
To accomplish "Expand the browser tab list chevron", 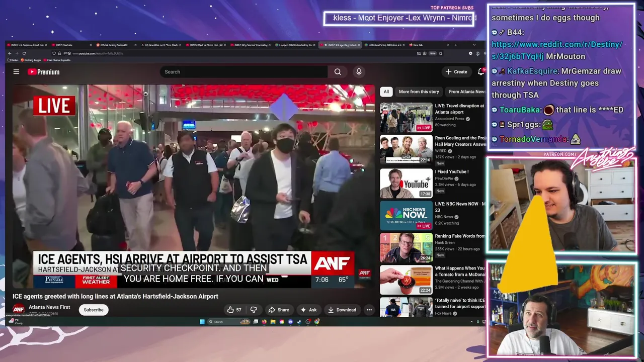I will point(474,45).
